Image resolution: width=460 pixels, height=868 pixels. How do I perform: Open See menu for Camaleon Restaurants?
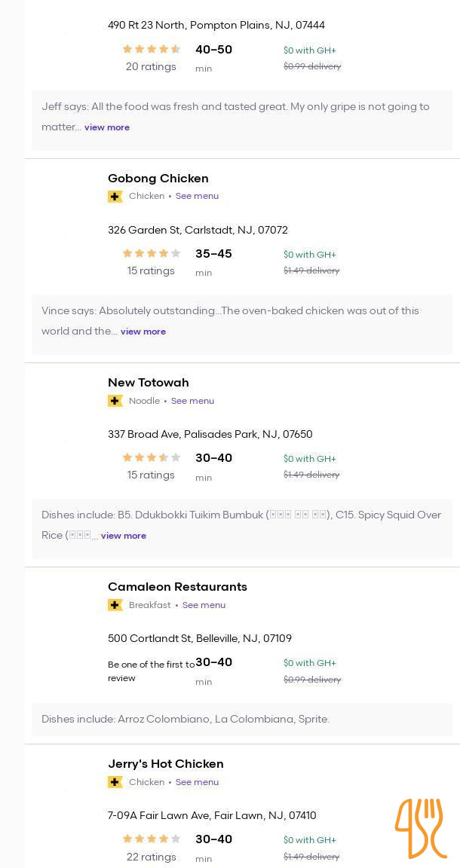[204, 605]
